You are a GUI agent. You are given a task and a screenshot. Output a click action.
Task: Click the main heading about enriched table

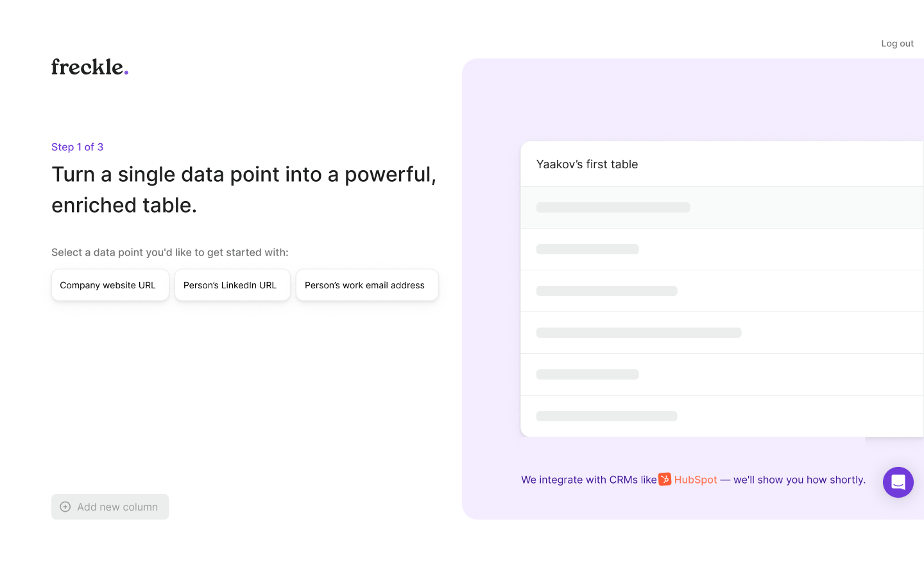pyautogui.click(x=244, y=189)
